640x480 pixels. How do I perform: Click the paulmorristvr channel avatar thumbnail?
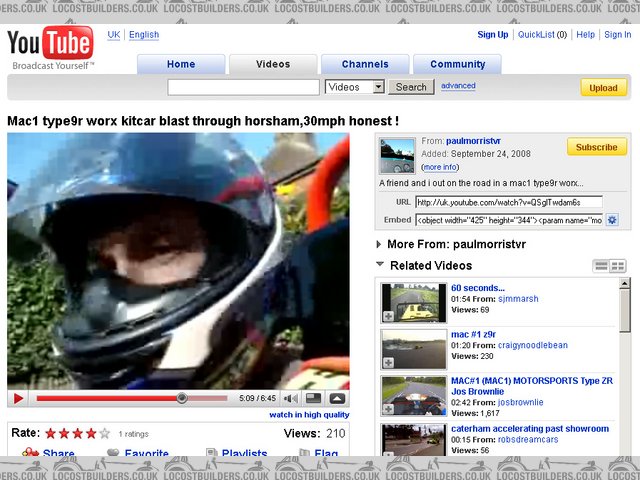[x=397, y=155]
